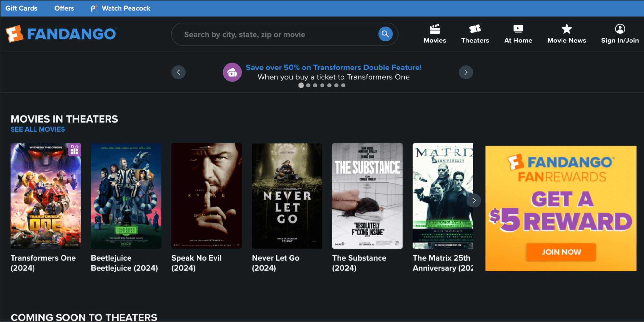Select the fifth promo carousel dot
This screenshot has height=322, width=644.
coord(329,85)
